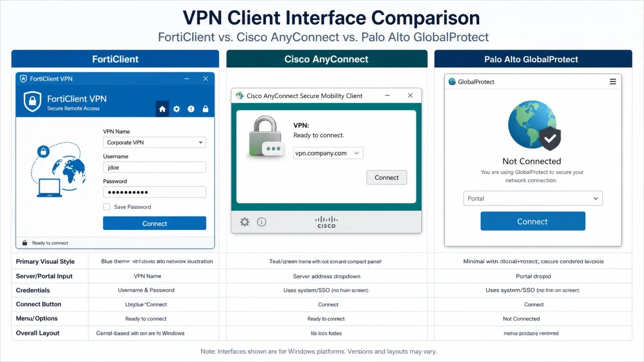Click the 'Credentials' row label

pyautogui.click(x=33, y=290)
